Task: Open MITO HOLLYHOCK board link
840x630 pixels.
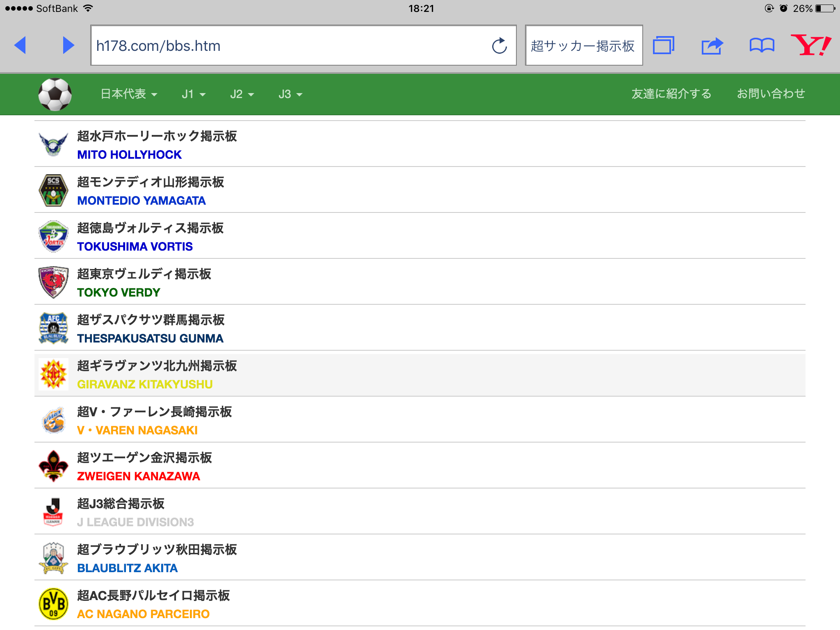Action: pyautogui.click(x=129, y=155)
